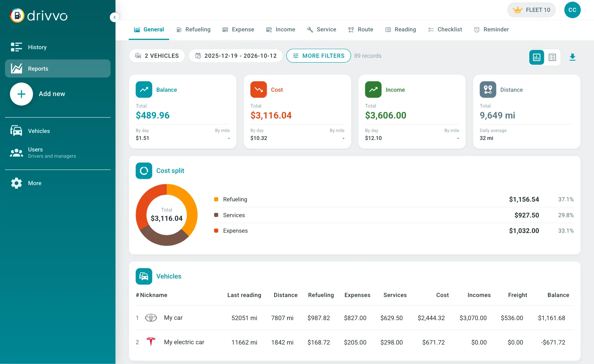594x364 pixels.
Task: Click the Distance card icon
Action: coord(488,89)
